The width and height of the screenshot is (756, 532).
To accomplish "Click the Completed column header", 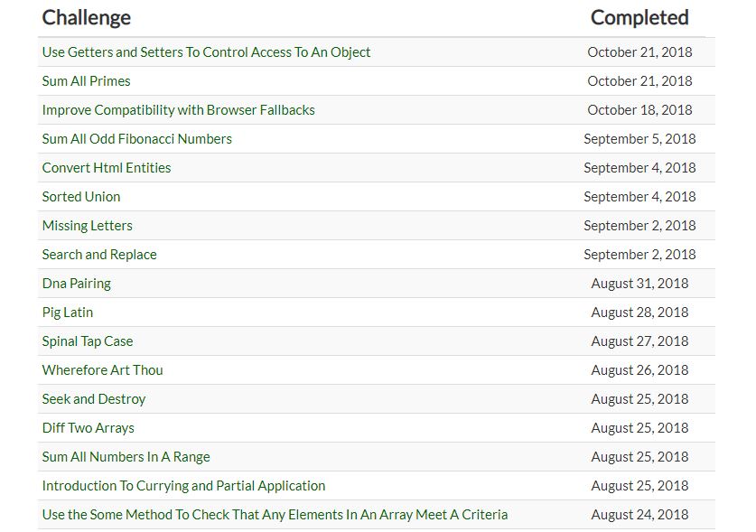I will tap(639, 17).
